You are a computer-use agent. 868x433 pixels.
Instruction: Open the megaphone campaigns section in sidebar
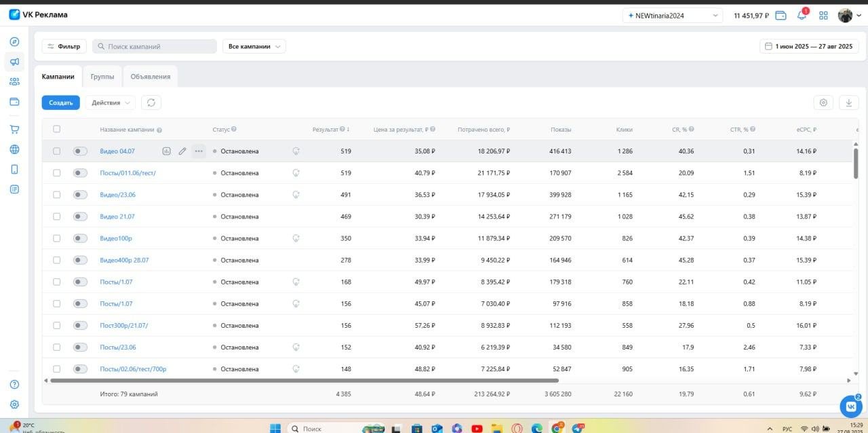tap(14, 62)
